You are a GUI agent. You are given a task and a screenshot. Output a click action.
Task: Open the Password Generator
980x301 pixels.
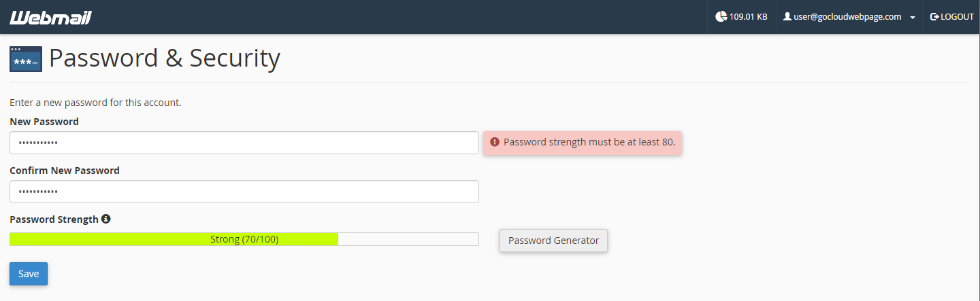[x=553, y=241]
